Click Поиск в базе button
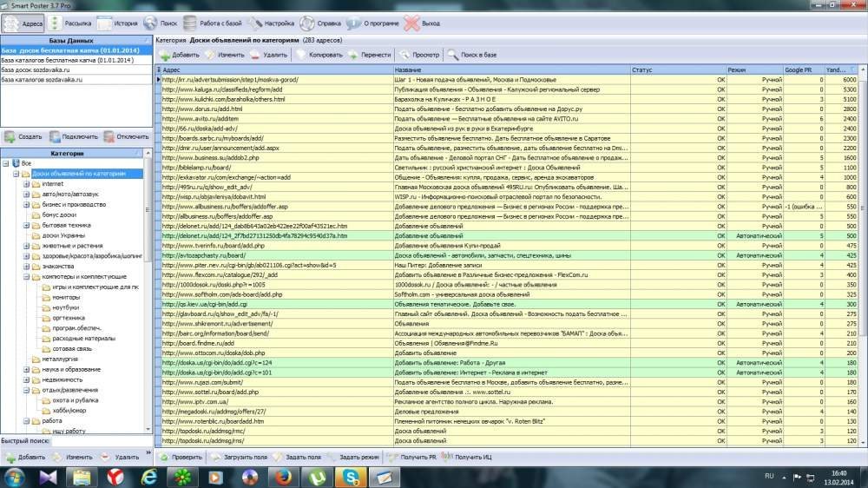Image resolution: width=868 pixels, height=488 pixels. pyautogui.click(x=472, y=55)
